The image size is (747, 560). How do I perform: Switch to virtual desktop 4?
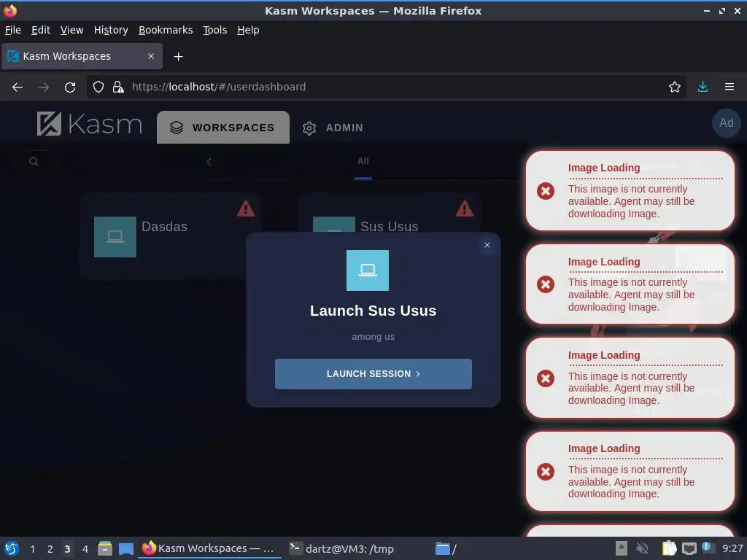coord(85,549)
